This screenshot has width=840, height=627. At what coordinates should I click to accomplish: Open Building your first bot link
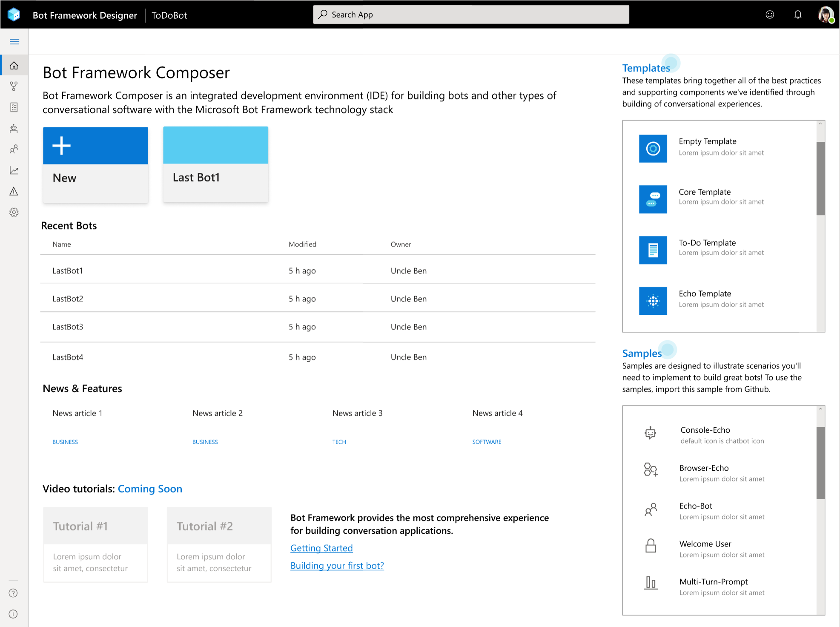[337, 566]
